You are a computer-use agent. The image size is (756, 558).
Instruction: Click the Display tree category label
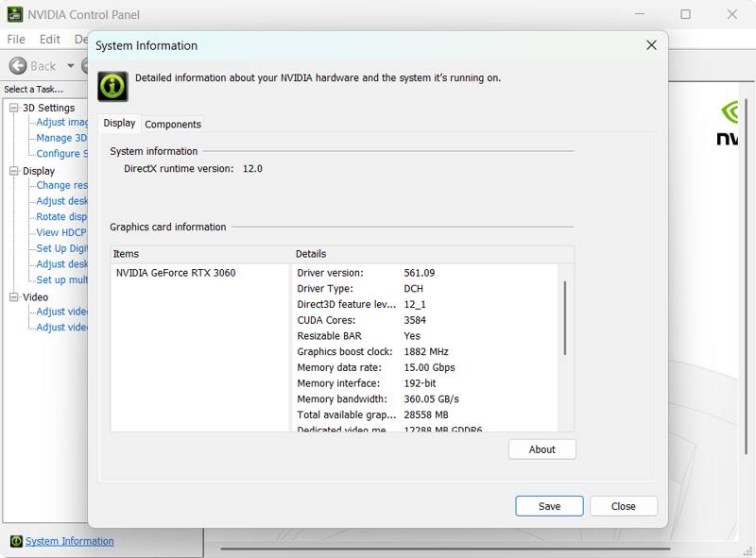pyautogui.click(x=39, y=171)
